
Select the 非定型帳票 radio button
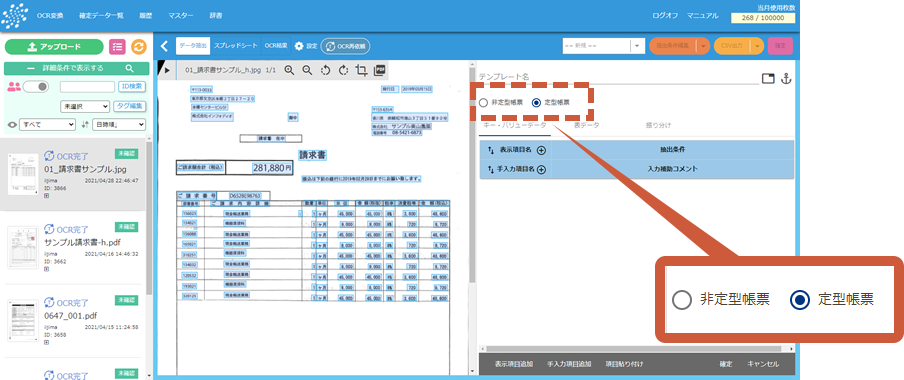click(483, 103)
